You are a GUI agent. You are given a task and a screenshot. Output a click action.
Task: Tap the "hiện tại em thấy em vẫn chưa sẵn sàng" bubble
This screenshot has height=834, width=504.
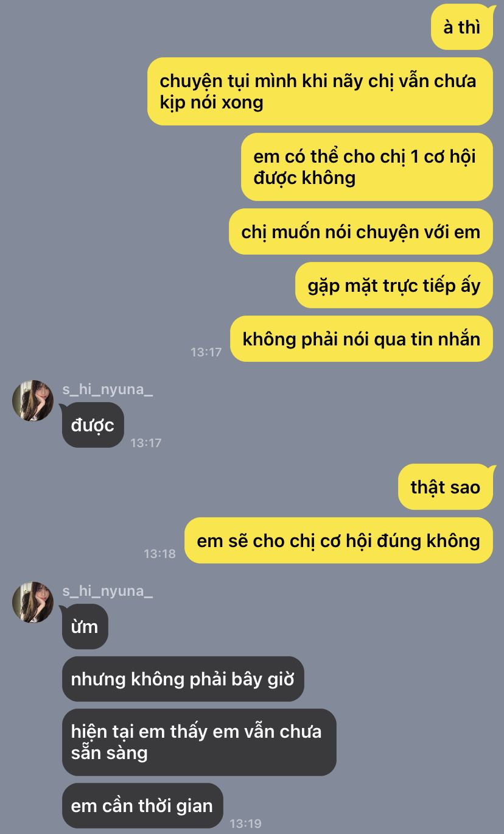tap(199, 742)
